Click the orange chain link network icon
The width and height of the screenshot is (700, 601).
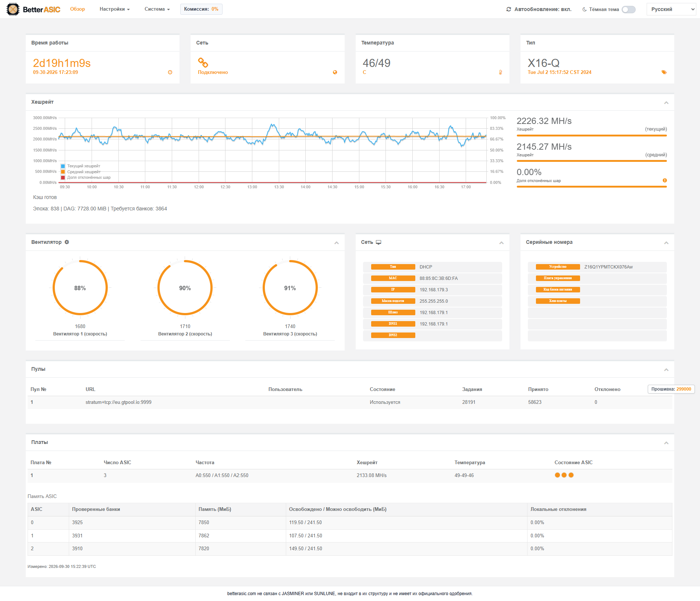(203, 63)
